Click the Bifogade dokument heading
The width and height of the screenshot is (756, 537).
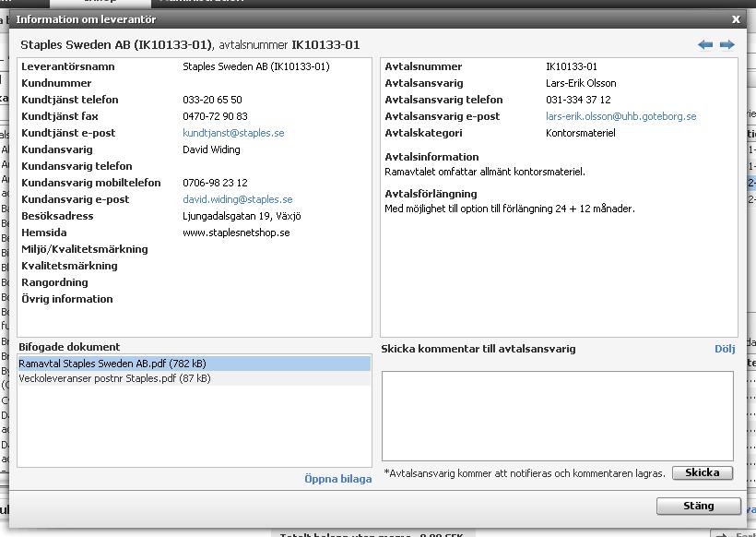pos(69,347)
